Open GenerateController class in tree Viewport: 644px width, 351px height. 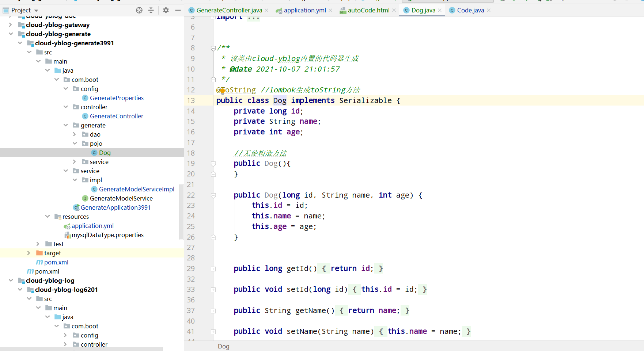[x=117, y=116]
